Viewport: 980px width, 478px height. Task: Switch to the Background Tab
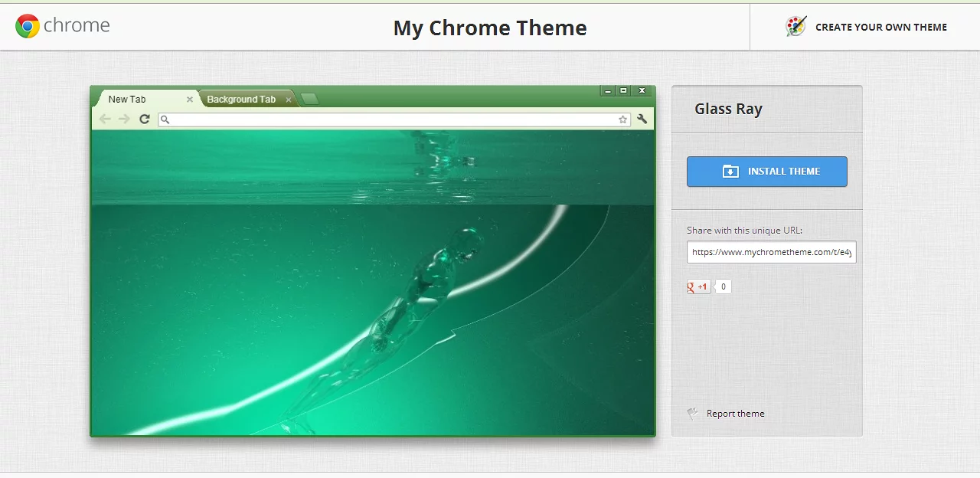240,100
